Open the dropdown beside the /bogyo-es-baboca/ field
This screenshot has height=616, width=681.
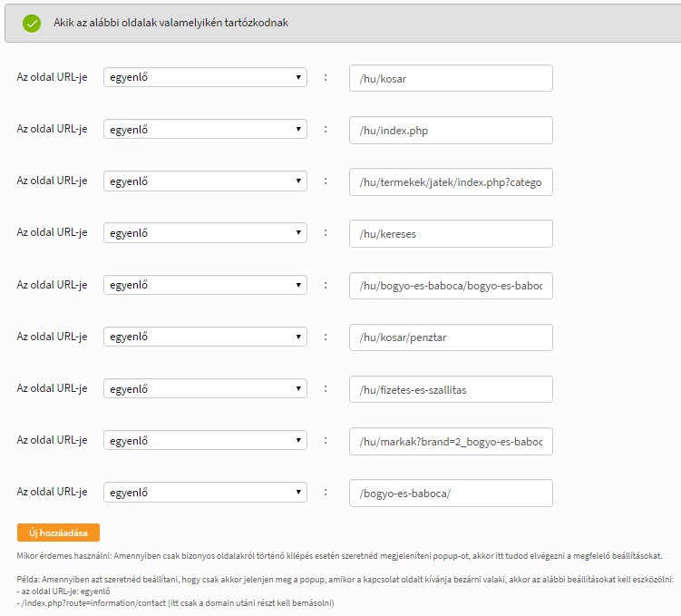[205, 493]
